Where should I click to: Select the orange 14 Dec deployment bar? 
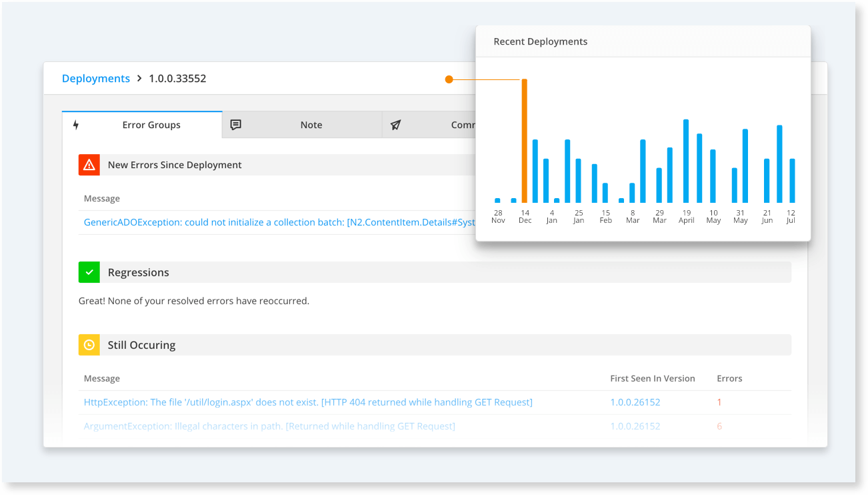pos(525,141)
